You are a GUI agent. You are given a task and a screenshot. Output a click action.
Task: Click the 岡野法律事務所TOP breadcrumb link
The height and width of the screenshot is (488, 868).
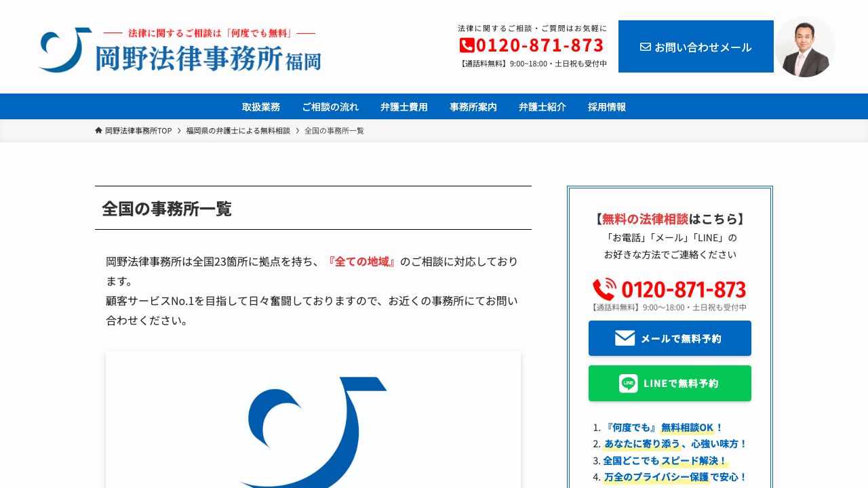tap(136, 130)
